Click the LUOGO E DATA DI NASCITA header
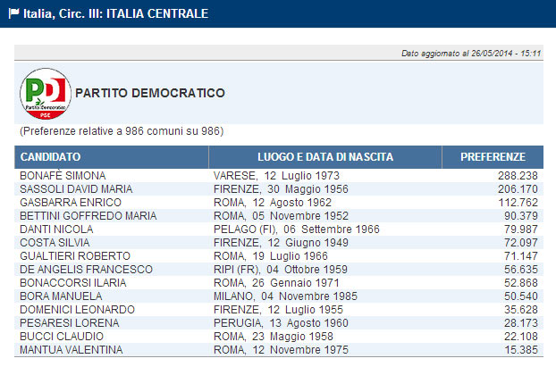The height and width of the screenshot is (392, 556). pos(325,157)
